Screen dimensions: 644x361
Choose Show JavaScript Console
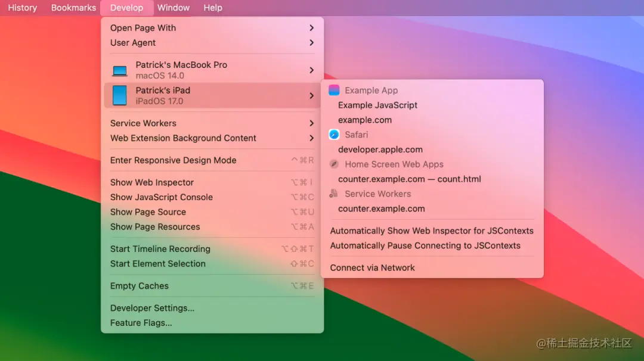pos(212,197)
